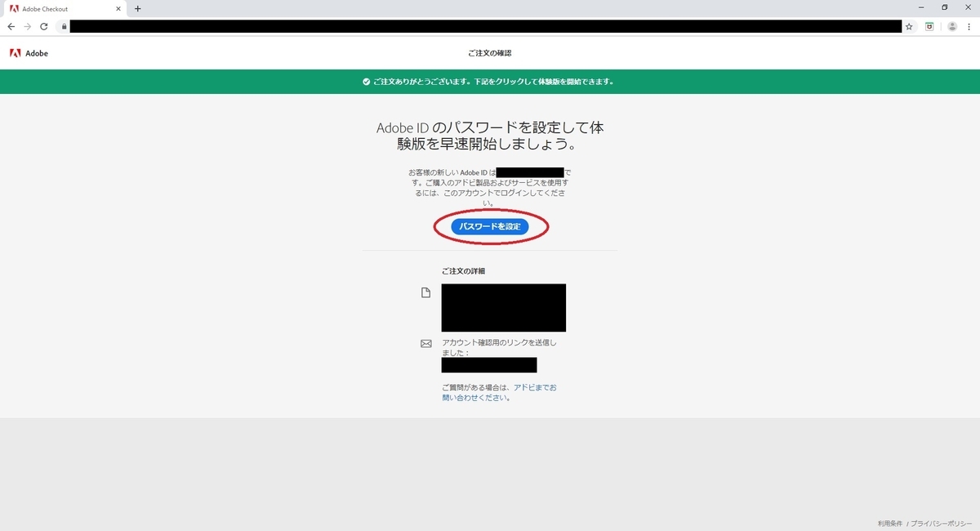
Task: Close the Adobe Checkout tab
Action: (x=118, y=8)
